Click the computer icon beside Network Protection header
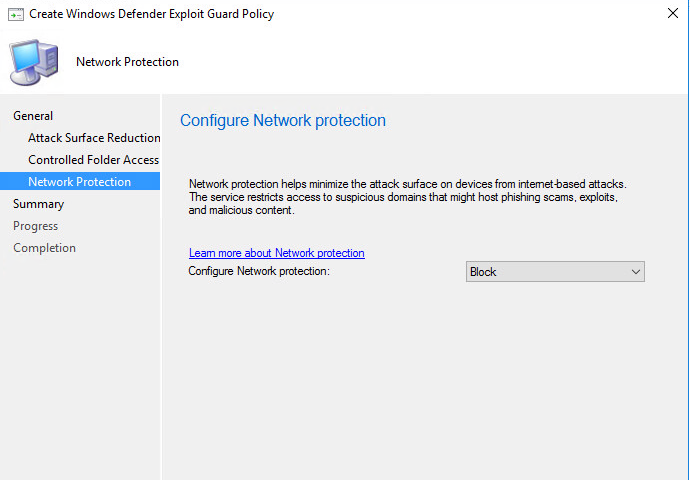This screenshot has width=690, height=480. (34, 62)
